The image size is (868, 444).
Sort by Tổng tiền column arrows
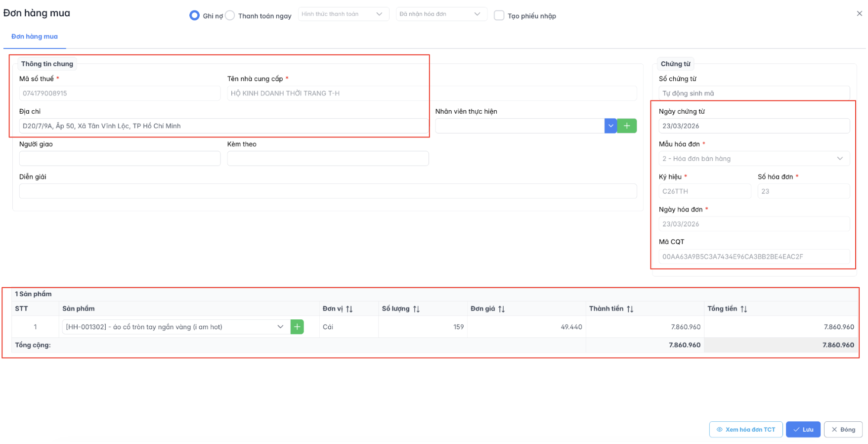point(743,309)
